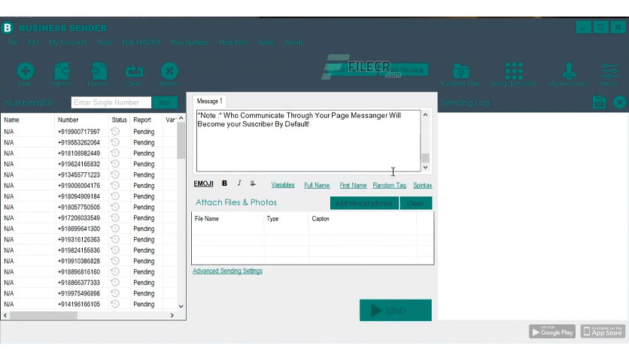629x364 pixels.
Task: Click the attachments Clear button
Action: point(415,203)
